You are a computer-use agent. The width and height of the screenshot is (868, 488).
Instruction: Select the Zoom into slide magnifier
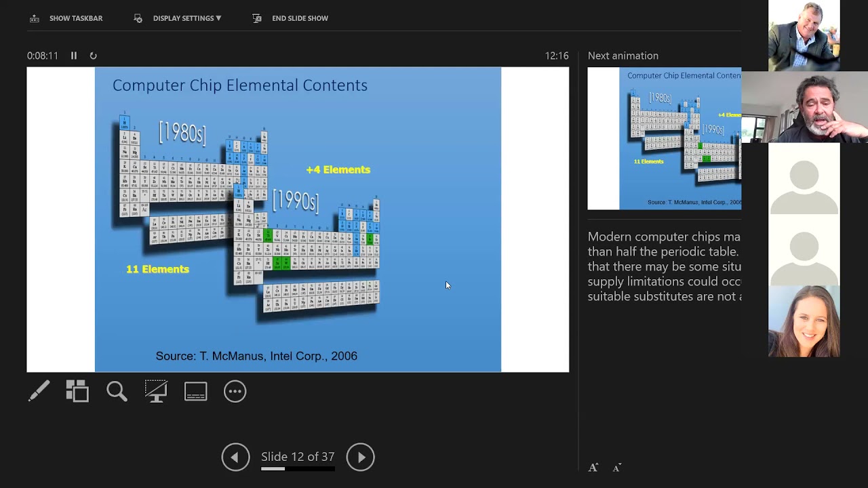pyautogui.click(x=117, y=391)
